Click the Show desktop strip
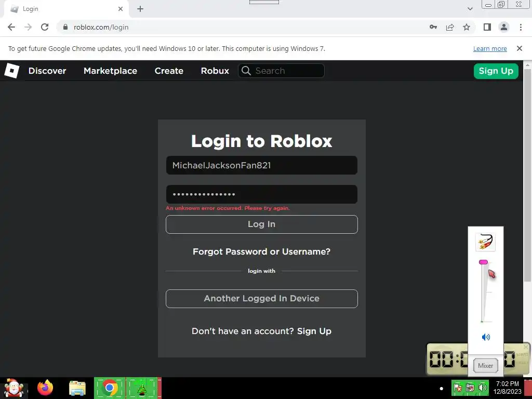Screen dimensions: 532x399 click(x=528, y=388)
